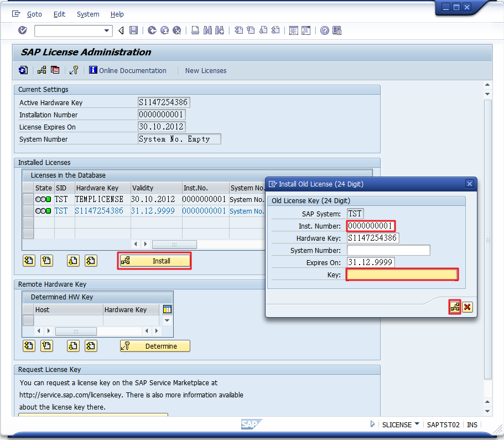Click the System Number input field in dialog
504x440 pixels.
coord(388,250)
